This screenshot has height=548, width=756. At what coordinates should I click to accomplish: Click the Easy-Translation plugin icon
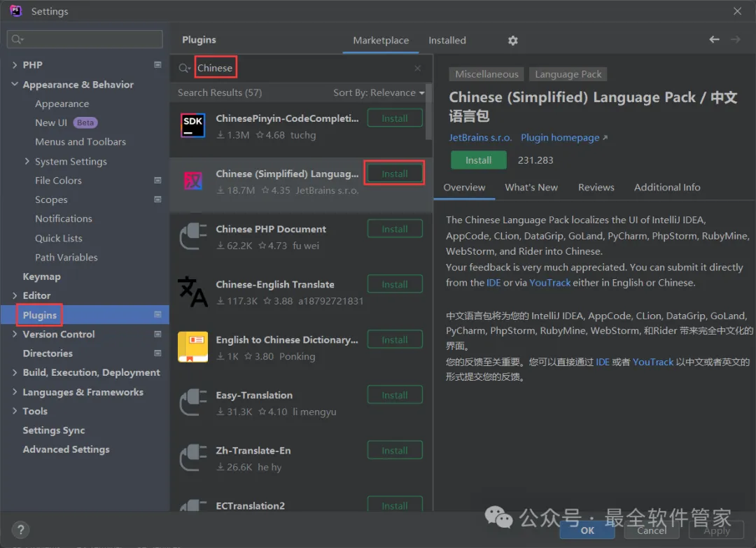point(193,402)
